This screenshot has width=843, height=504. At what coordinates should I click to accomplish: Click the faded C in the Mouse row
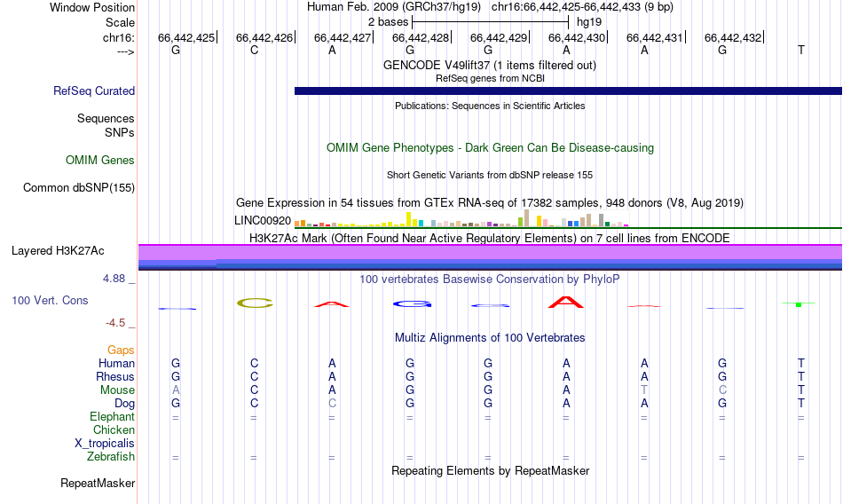(722, 390)
